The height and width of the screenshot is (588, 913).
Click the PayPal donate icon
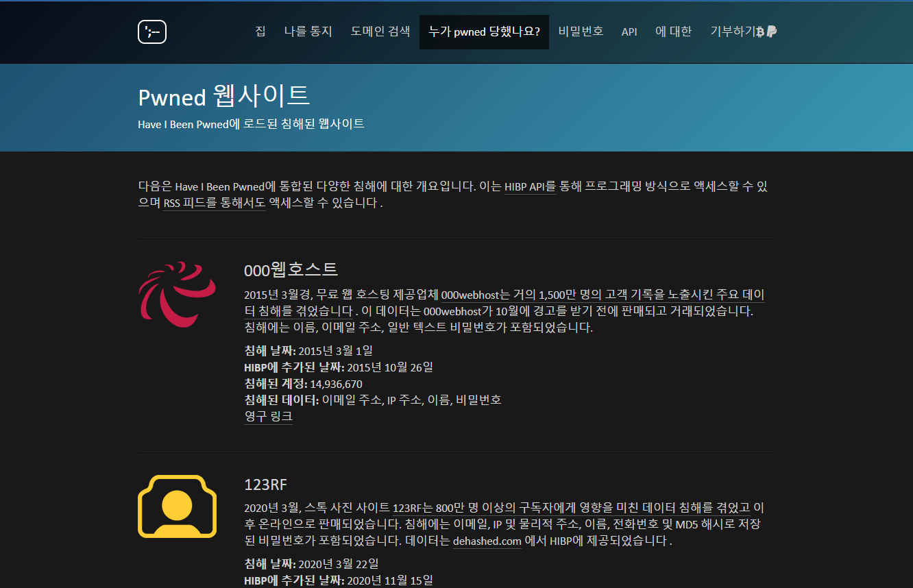pyautogui.click(x=772, y=32)
